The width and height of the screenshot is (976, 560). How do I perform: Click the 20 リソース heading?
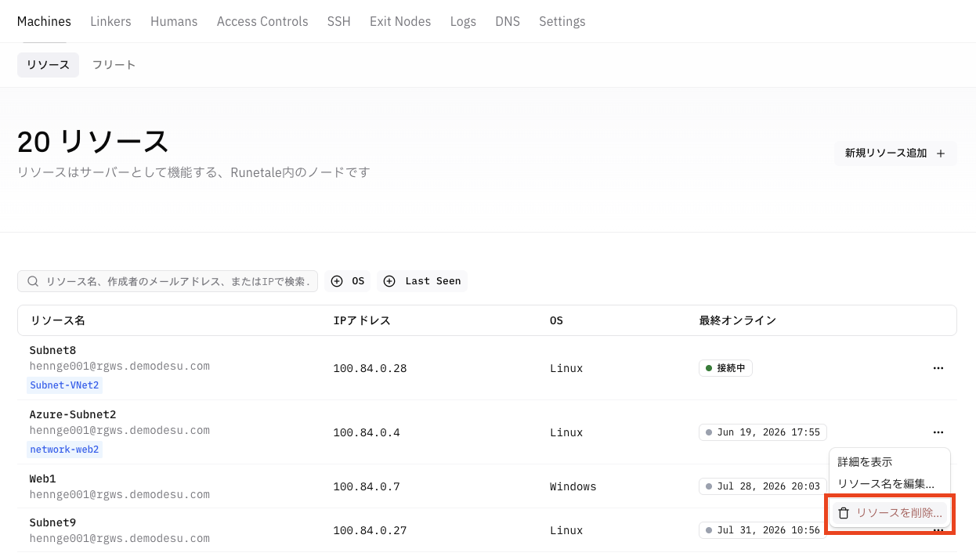[x=93, y=142]
